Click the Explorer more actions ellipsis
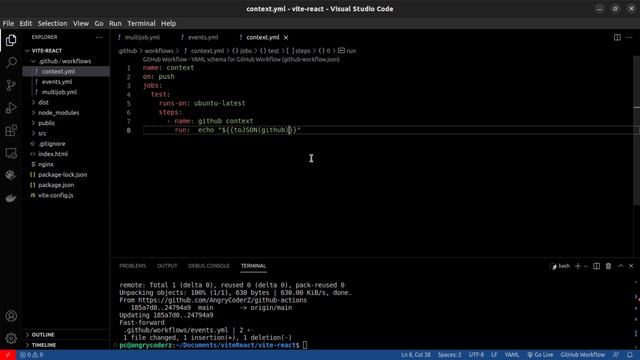 (x=99, y=37)
